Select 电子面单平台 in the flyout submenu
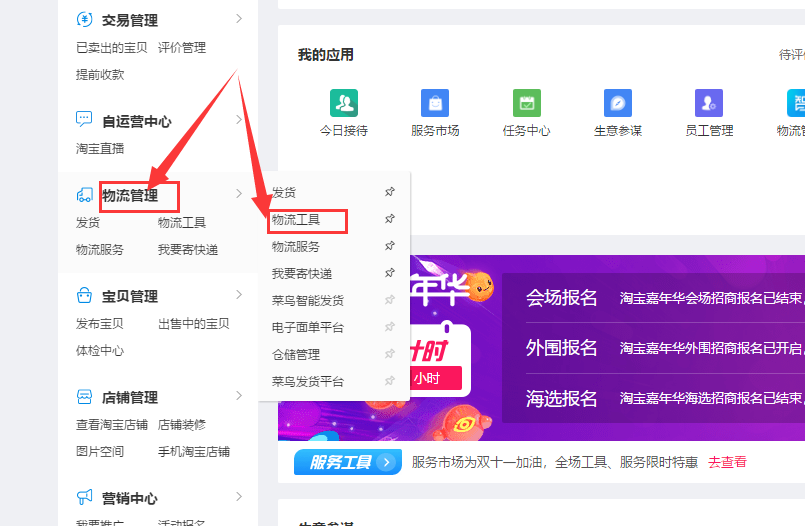805x526 pixels. [x=308, y=328]
